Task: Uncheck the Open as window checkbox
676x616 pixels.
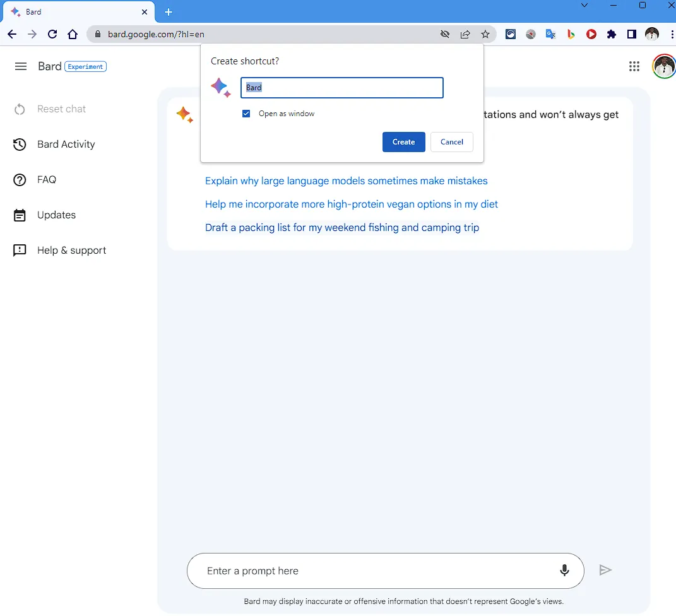Action: 246,114
